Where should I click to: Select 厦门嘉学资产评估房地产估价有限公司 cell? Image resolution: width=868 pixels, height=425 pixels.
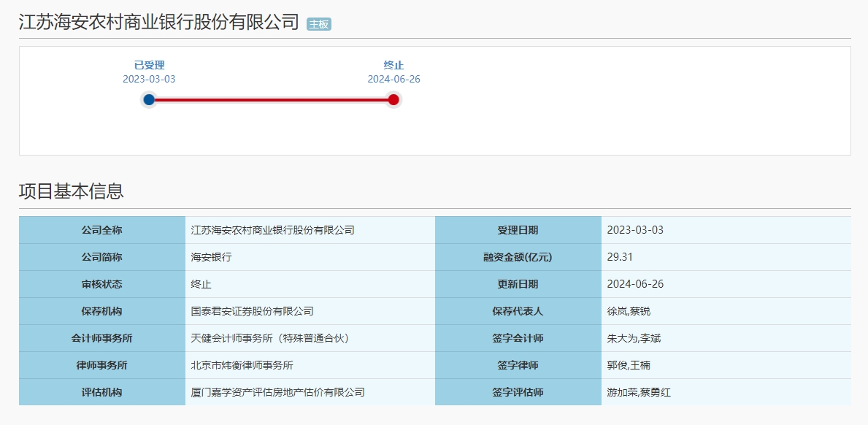(310, 392)
